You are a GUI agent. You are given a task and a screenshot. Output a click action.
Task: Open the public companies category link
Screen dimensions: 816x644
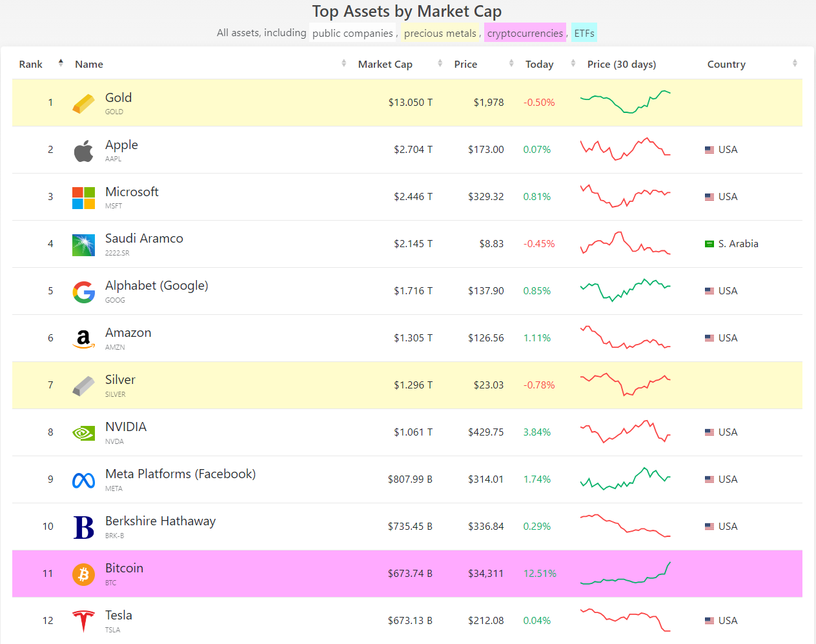(x=352, y=34)
